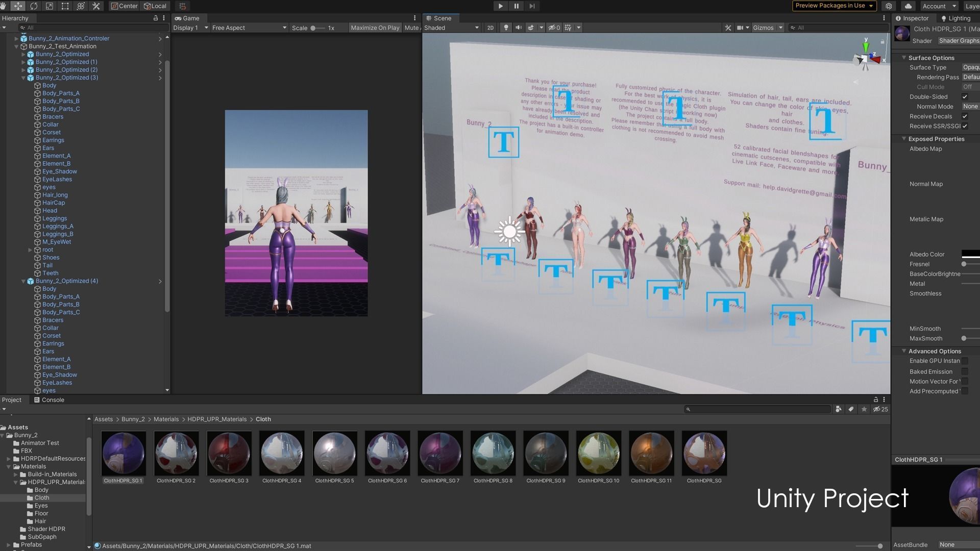This screenshot has width=980, height=551.
Task: Click Maximize On Play button
Action: pyautogui.click(x=375, y=28)
